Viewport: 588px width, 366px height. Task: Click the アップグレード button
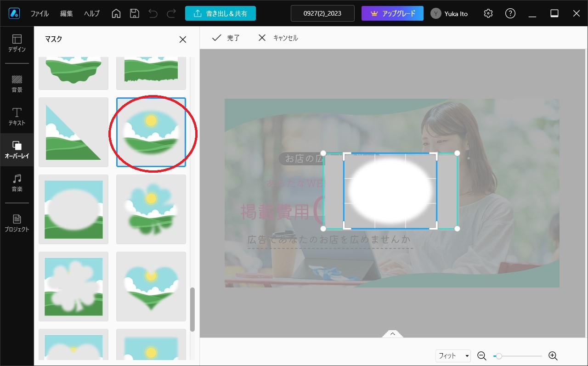point(392,13)
